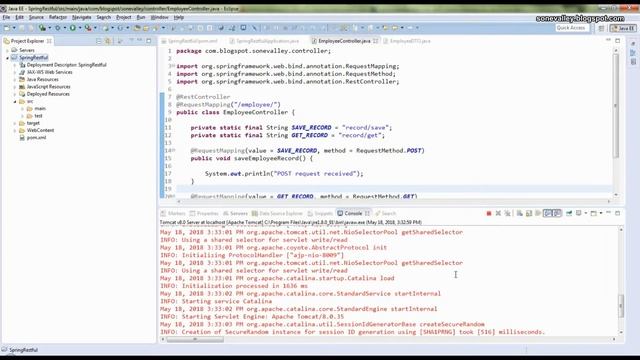Image resolution: width=640 pixels, height=360 pixels.
Task: Minimize the Project Explorer panel
Action: click(x=140, y=41)
